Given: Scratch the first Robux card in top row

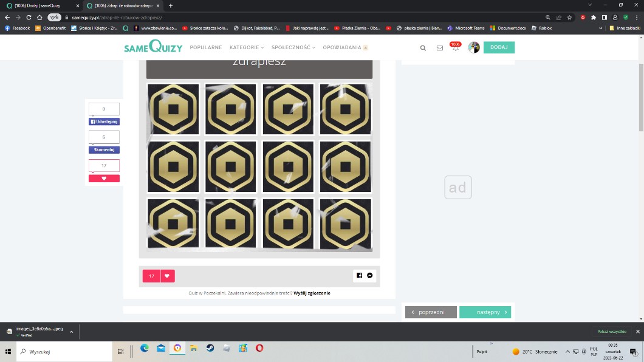Looking at the screenshot, I should coord(173,109).
